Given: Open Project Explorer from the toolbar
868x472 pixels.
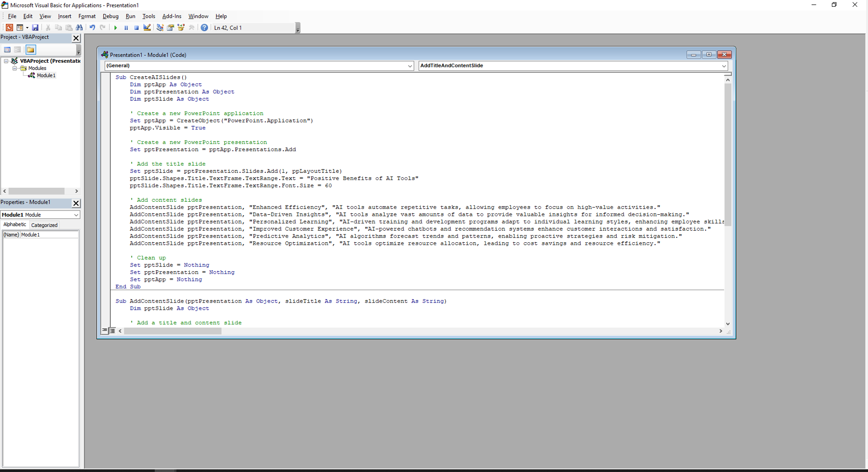Looking at the screenshot, I should (x=160, y=28).
